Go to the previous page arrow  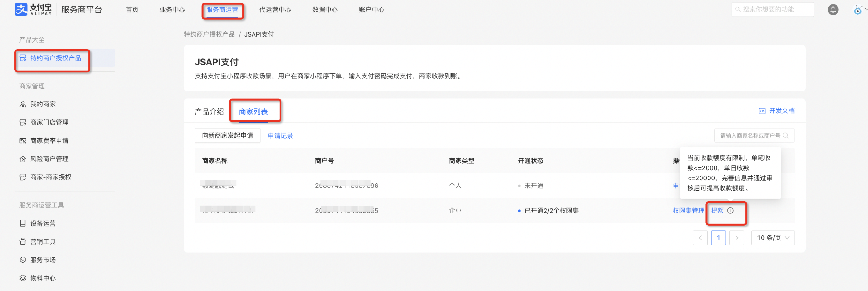pyautogui.click(x=700, y=238)
